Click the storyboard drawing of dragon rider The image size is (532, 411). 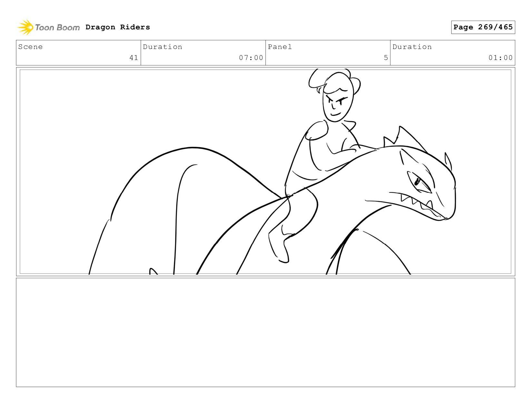click(x=265, y=171)
